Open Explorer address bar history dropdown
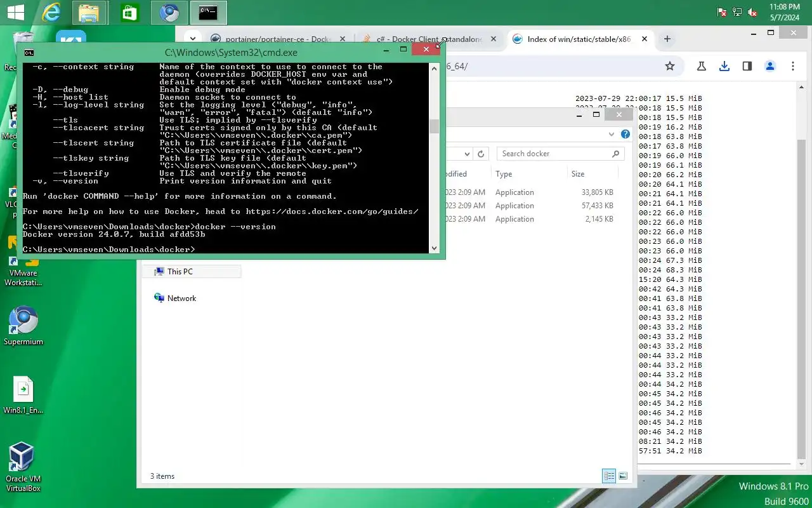Image resolution: width=812 pixels, height=508 pixels. [467, 154]
